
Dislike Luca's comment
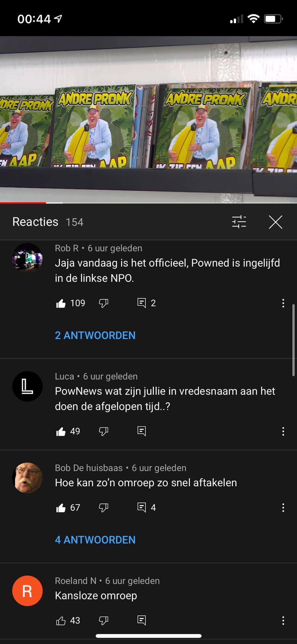tap(104, 431)
